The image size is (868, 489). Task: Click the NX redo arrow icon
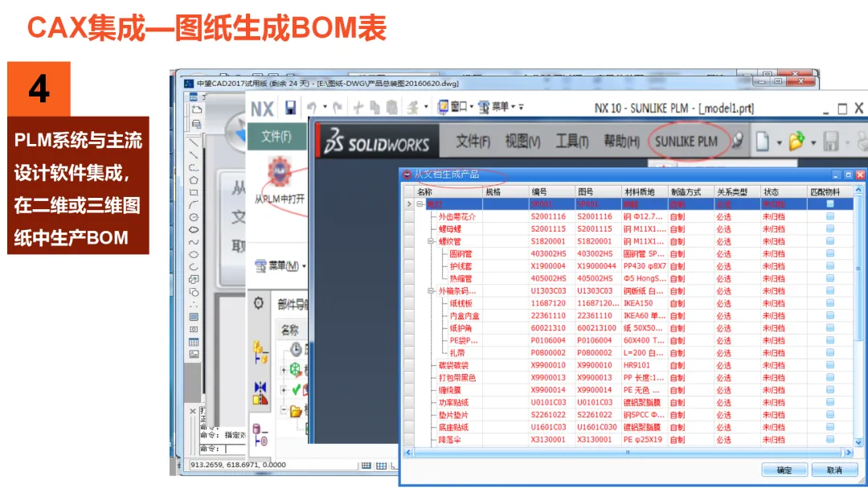(x=338, y=107)
